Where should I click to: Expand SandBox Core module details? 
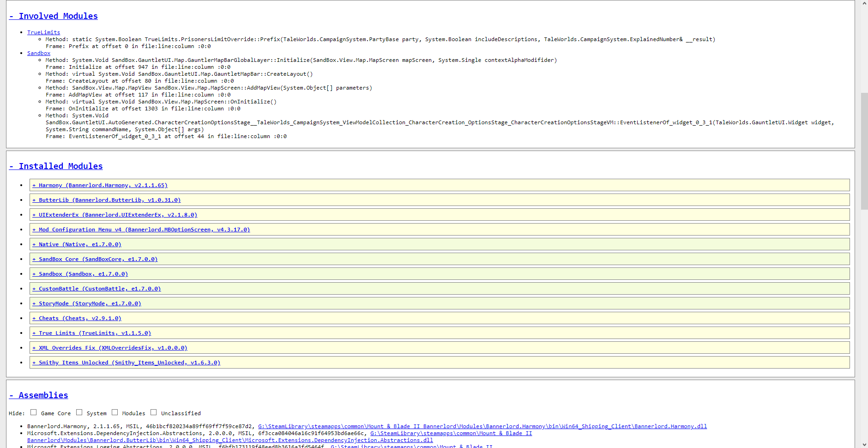pyautogui.click(x=95, y=259)
